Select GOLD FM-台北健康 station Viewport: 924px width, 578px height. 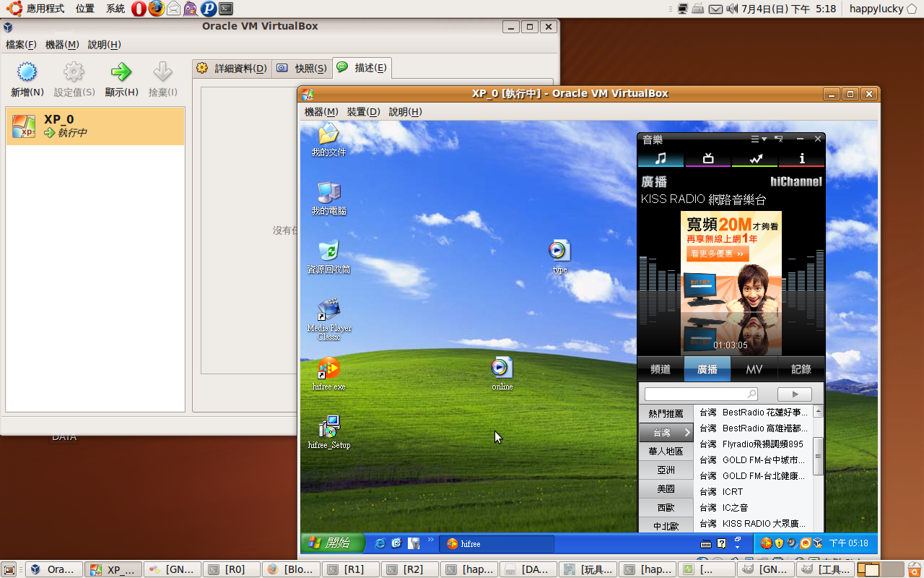click(754, 475)
